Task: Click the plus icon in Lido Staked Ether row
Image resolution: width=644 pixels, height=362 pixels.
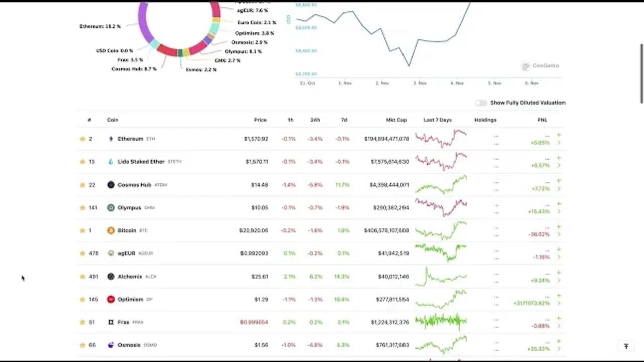Action: pos(559,158)
